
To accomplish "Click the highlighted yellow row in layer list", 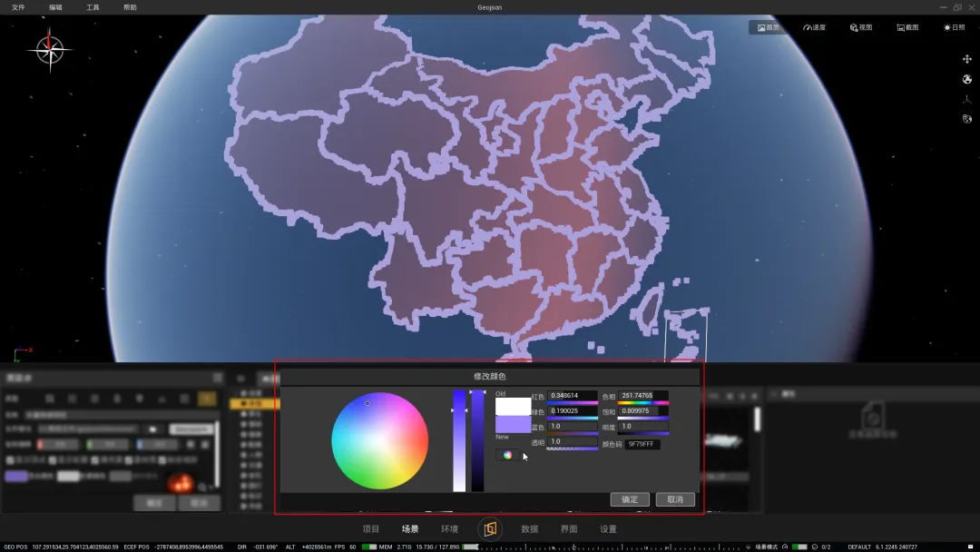I will coord(254,404).
